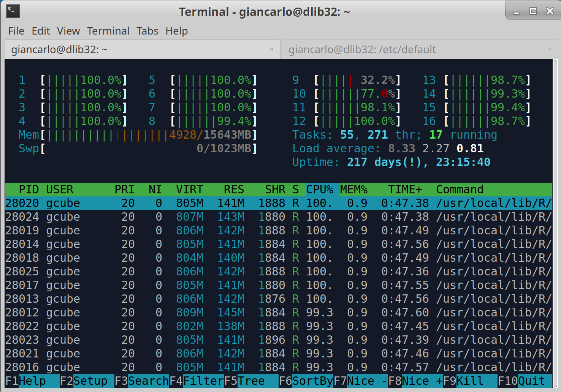Sort by the MEM% column header
Screen dimensions: 561x392
353,190
